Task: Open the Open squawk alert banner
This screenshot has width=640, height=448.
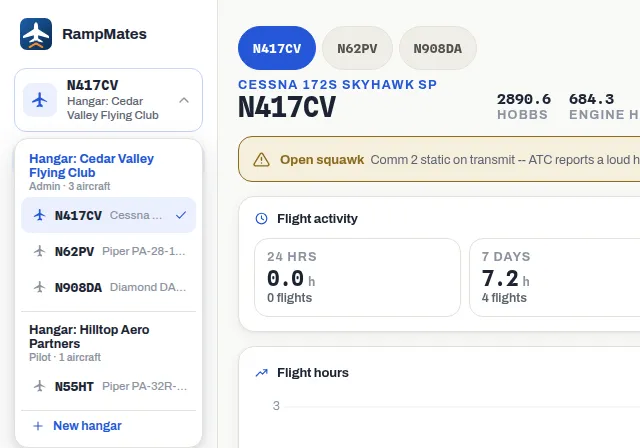Action: (439, 159)
